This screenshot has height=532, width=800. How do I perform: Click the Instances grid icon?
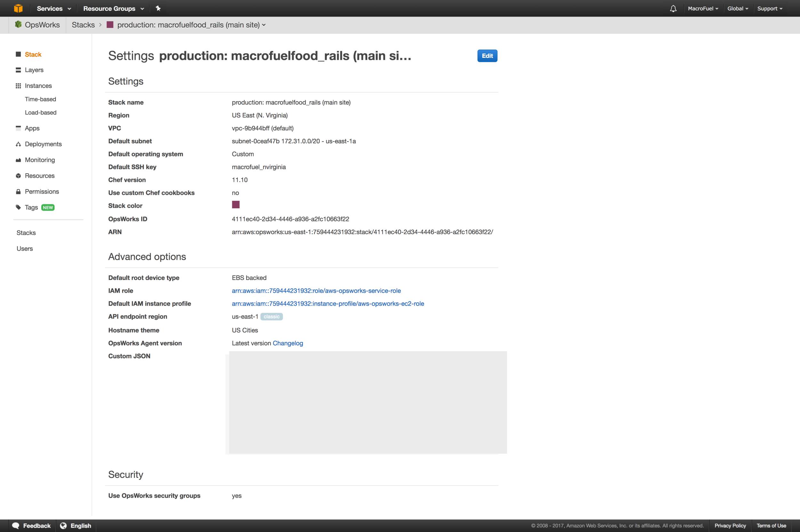click(x=18, y=86)
